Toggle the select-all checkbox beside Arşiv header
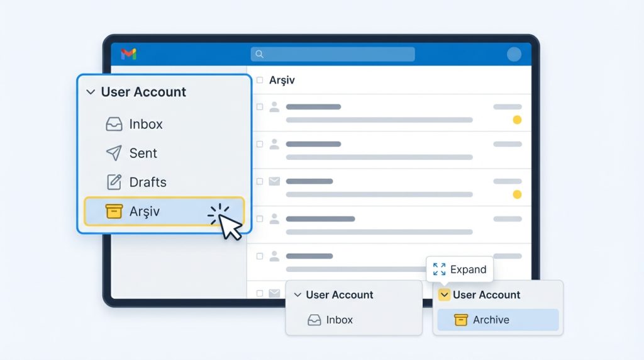The height and width of the screenshot is (360, 644). click(259, 81)
